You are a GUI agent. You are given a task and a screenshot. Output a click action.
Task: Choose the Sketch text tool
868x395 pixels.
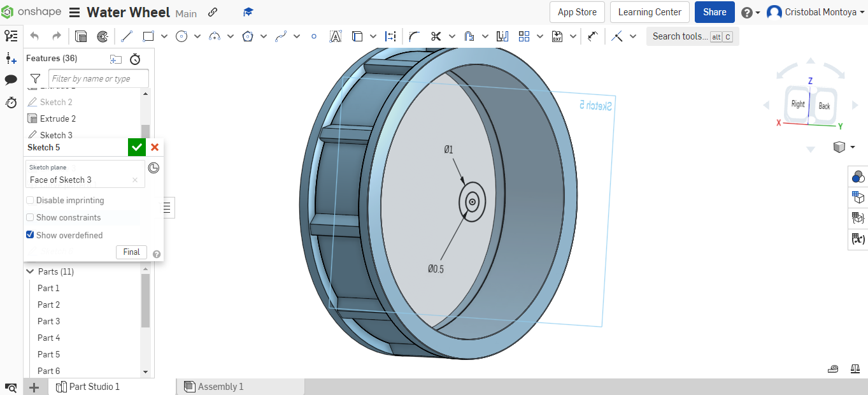[336, 36]
